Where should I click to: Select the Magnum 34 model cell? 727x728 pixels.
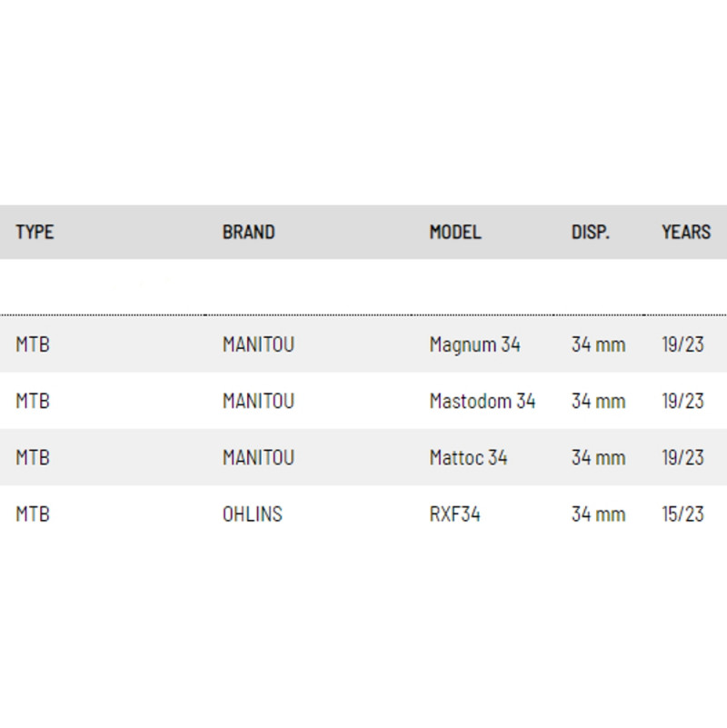tap(474, 344)
